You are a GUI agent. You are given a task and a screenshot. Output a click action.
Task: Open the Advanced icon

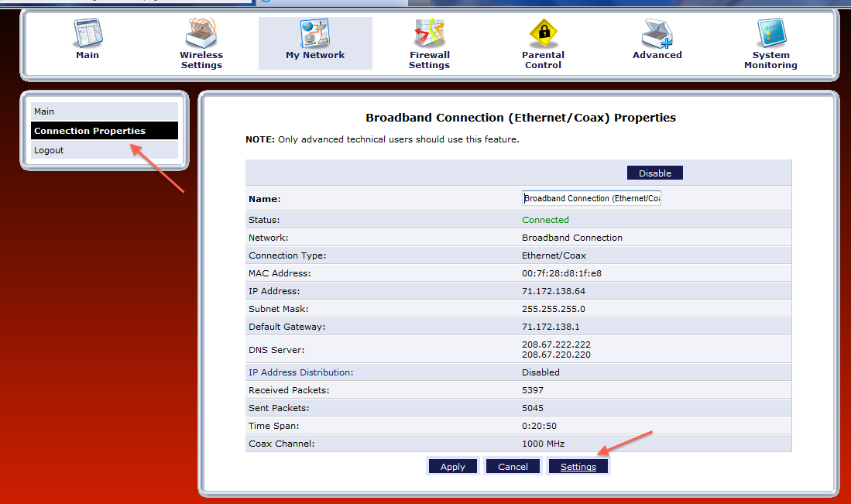(x=657, y=33)
